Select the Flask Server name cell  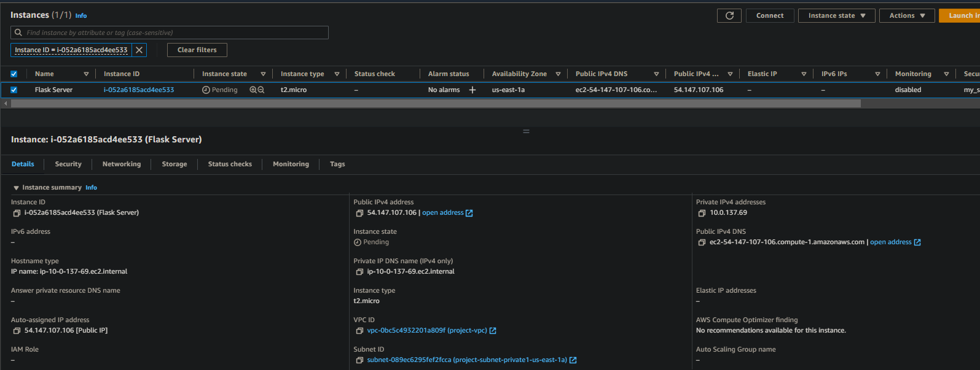pyautogui.click(x=53, y=90)
